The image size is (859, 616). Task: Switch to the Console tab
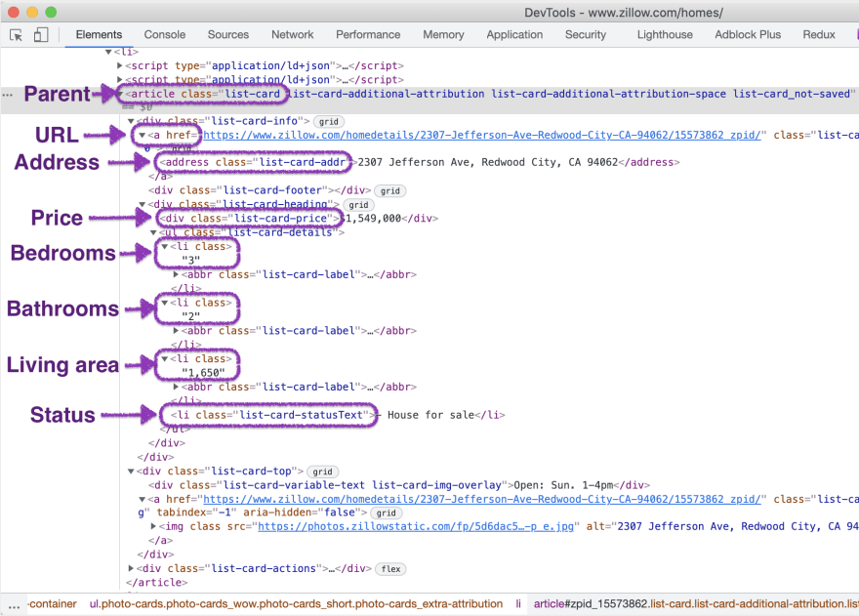164,34
